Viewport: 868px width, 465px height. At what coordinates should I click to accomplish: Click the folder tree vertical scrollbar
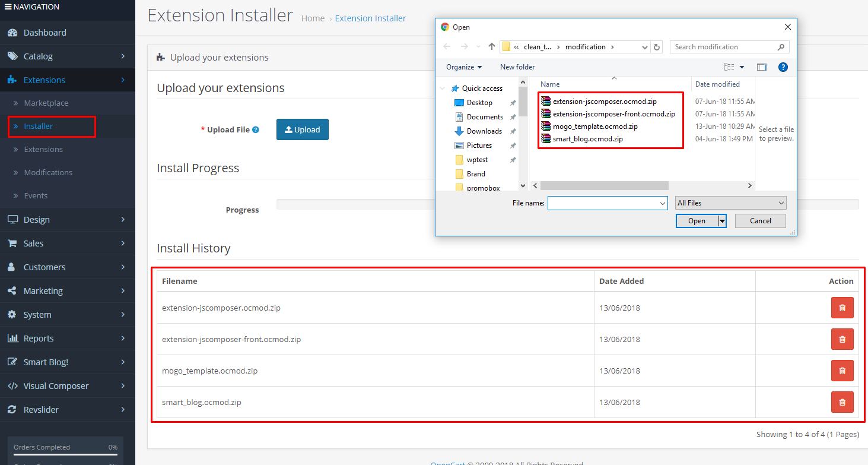(523, 102)
